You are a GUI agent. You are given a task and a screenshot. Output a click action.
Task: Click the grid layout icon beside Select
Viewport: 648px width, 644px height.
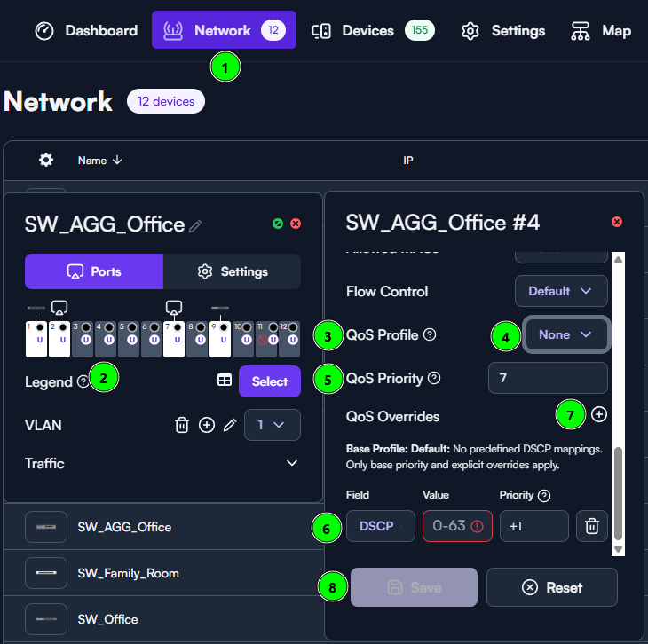click(x=225, y=381)
